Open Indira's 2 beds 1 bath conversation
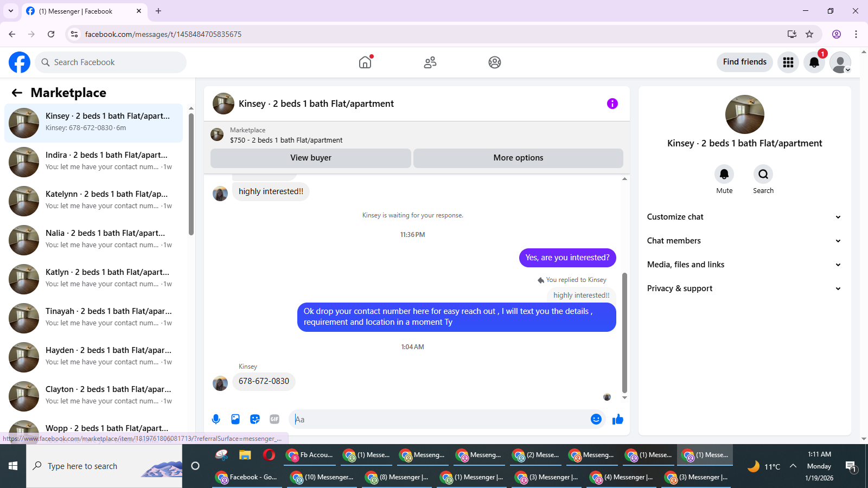The height and width of the screenshot is (488, 868). coord(93,162)
